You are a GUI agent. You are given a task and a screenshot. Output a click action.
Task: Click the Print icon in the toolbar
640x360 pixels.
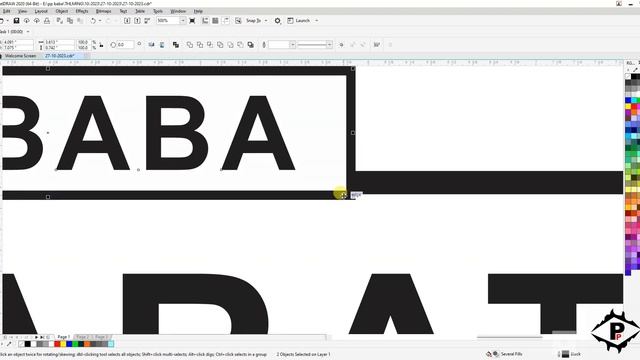coord(47,20)
